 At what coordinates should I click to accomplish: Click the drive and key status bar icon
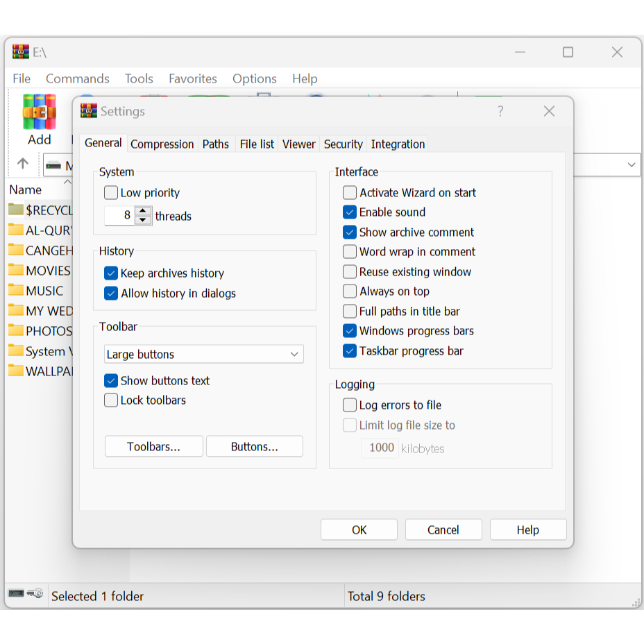26,595
